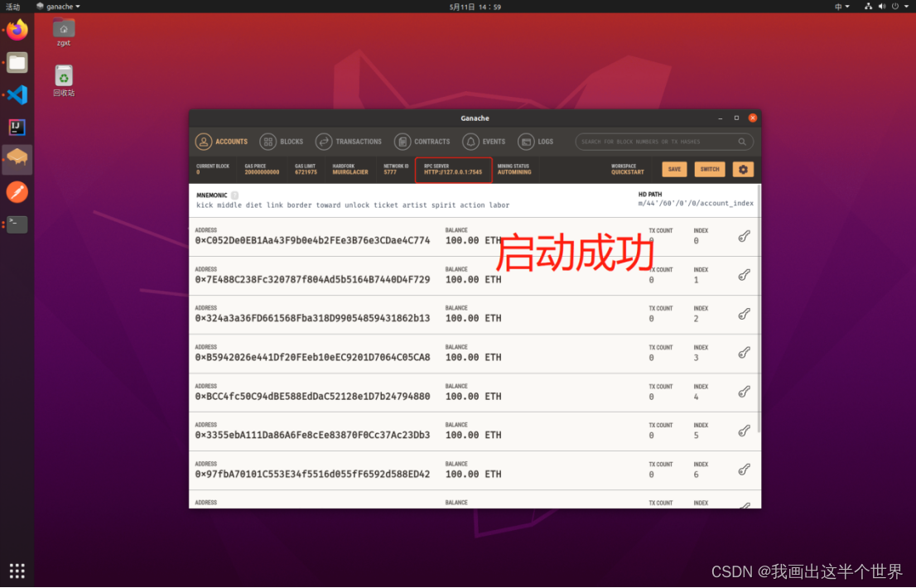The image size is (916, 588).
Task: Select address 0xC052De0EB1Aa43F9b0e4b2FEe3B76e3CDae4C774
Action: (x=312, y=240)
